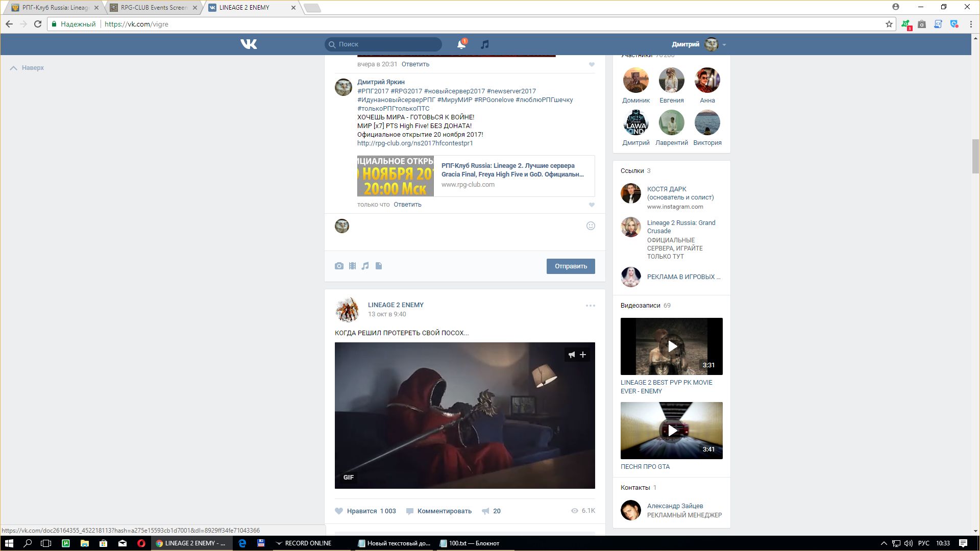Click the VK logo home icon
This screenshot has width=980, height=551.
249,44
